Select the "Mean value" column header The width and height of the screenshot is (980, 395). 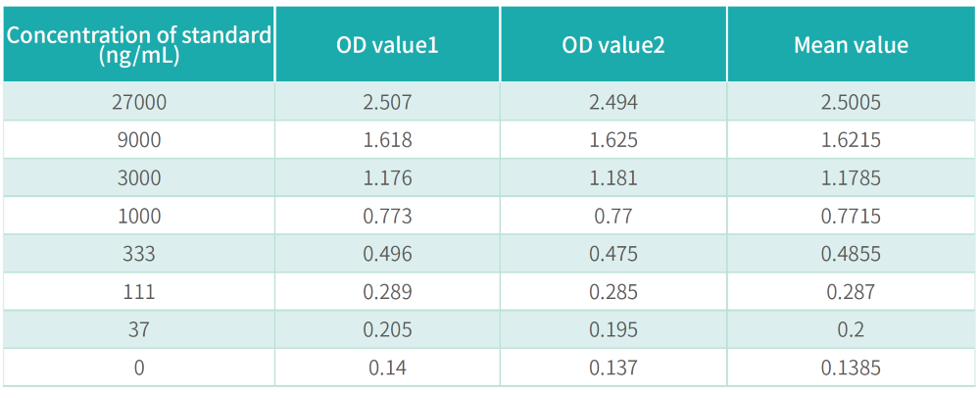point(851,45)
